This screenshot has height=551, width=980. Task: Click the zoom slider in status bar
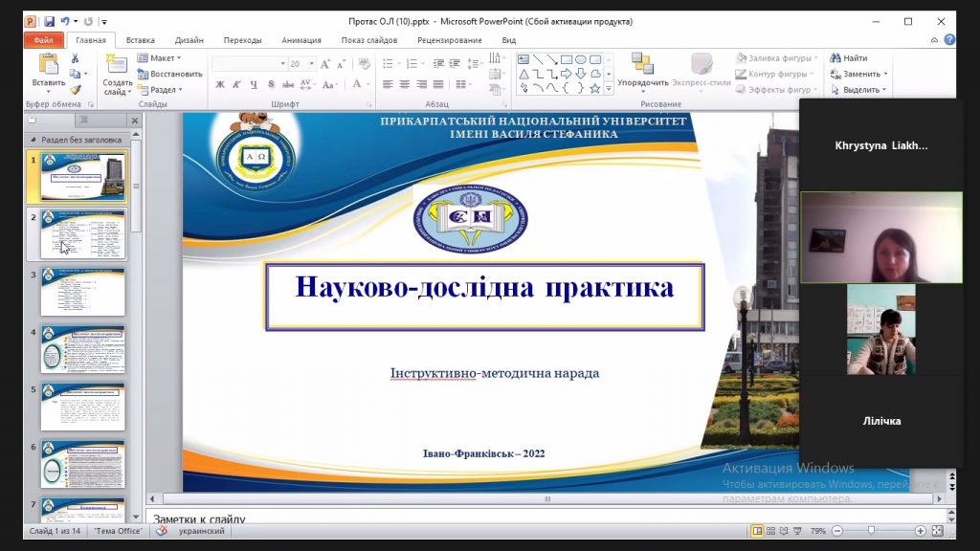click(x=871, y=531)
